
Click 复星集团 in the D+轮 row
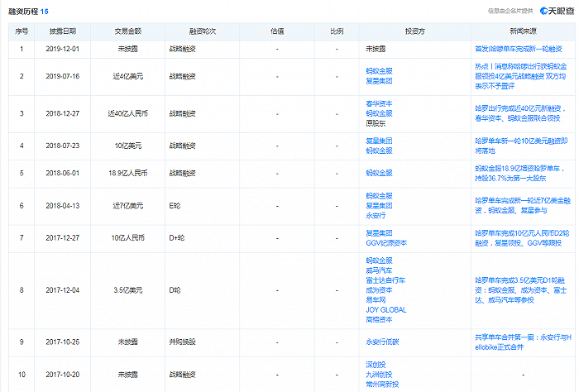[x=379, y=233]
